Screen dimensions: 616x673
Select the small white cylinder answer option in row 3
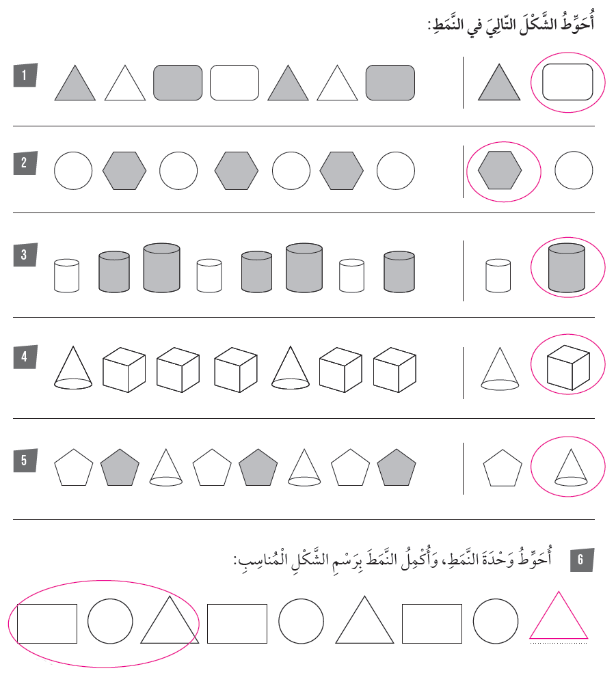(x=498, y=275)
